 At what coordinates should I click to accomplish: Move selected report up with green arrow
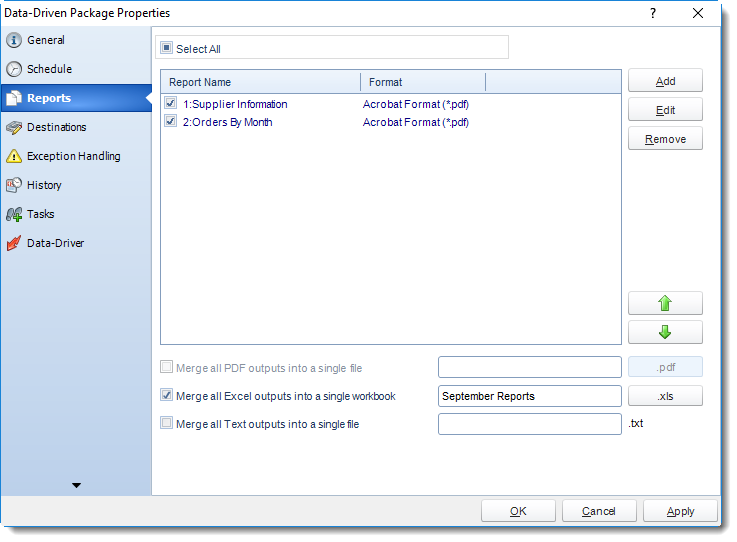(x=665, y=303)
